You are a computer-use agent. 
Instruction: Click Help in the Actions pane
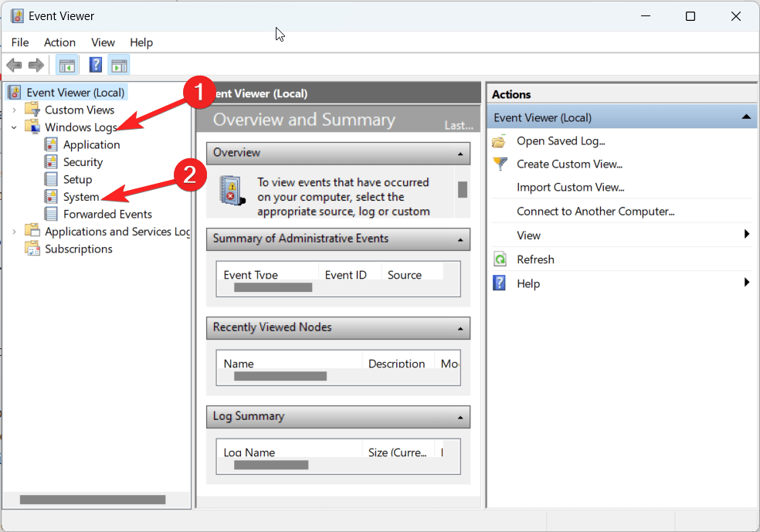point(528,283)
